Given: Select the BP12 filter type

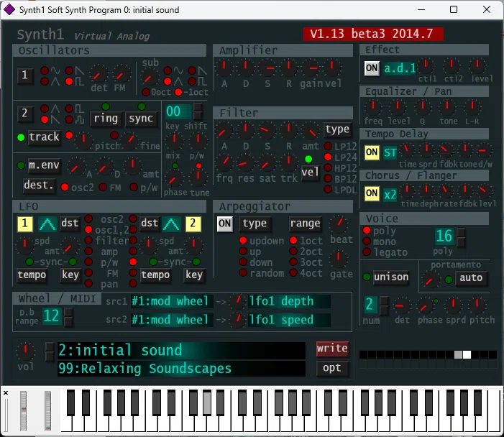Looking at the screenshot, I should [x=328, y=179].
